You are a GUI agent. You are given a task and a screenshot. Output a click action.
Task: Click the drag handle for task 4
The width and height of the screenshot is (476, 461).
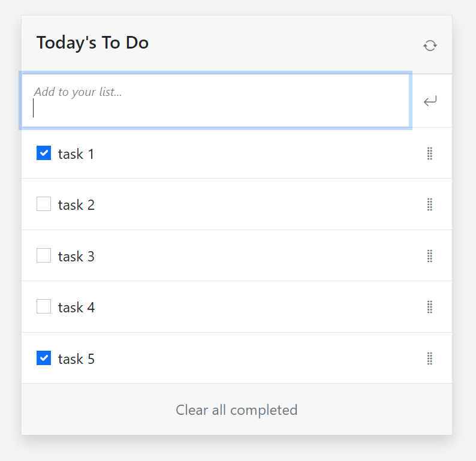click(x=429, y=307)
